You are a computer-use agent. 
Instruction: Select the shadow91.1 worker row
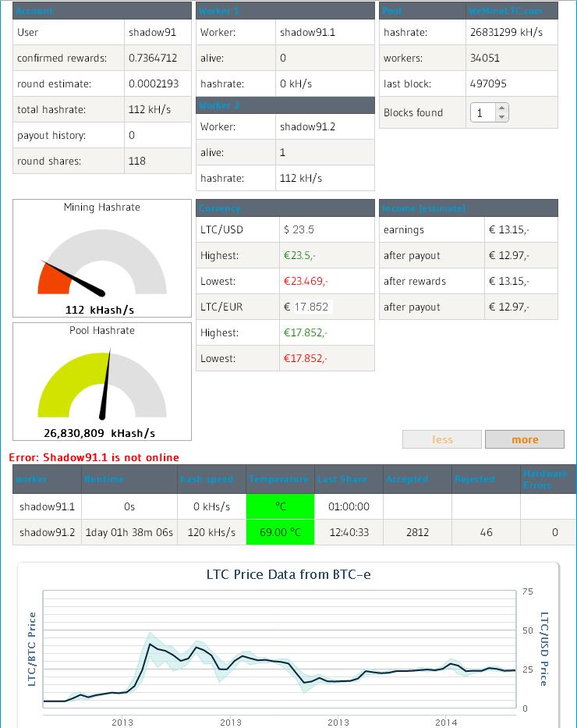[x=48, y=506]
